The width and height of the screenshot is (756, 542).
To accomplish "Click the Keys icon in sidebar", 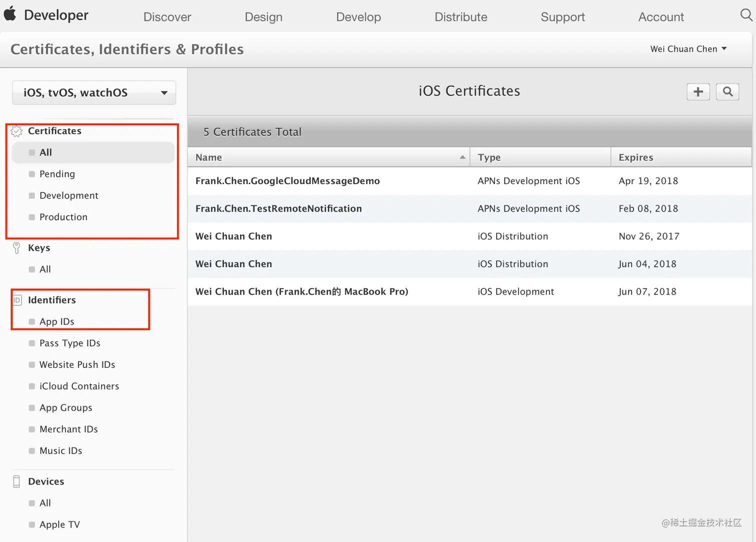I will tap(16, 248).
